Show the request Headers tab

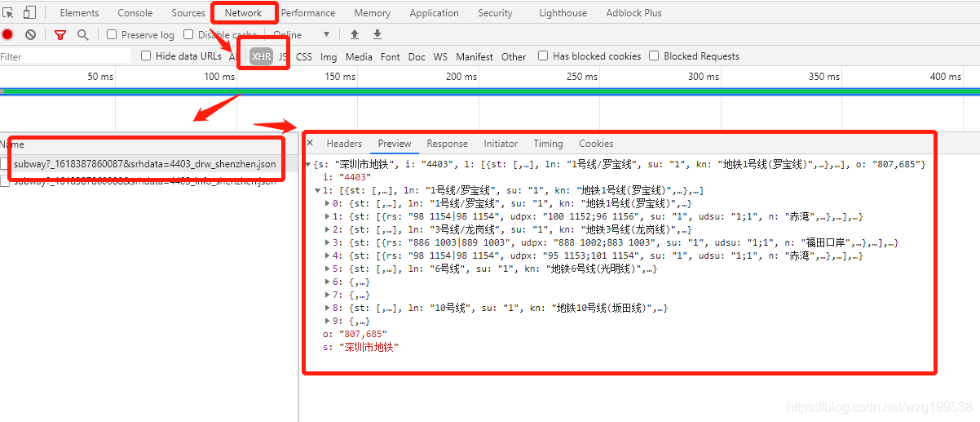(x=344, y=144)
